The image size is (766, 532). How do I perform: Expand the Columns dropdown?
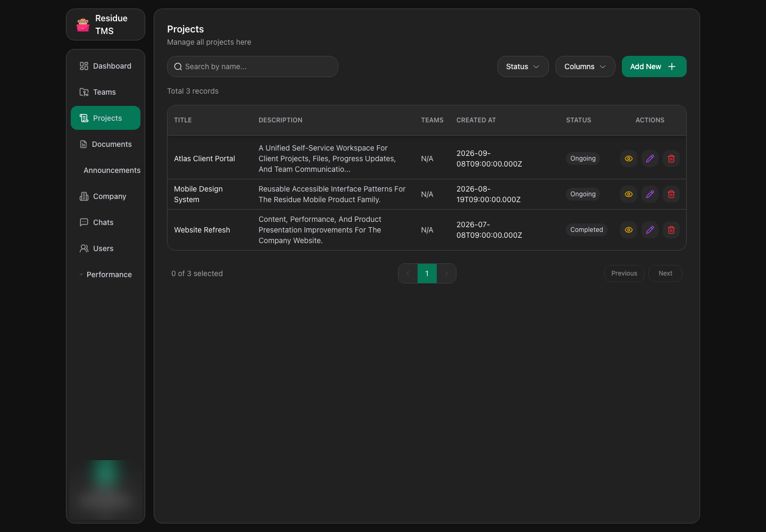click(585, 66)
